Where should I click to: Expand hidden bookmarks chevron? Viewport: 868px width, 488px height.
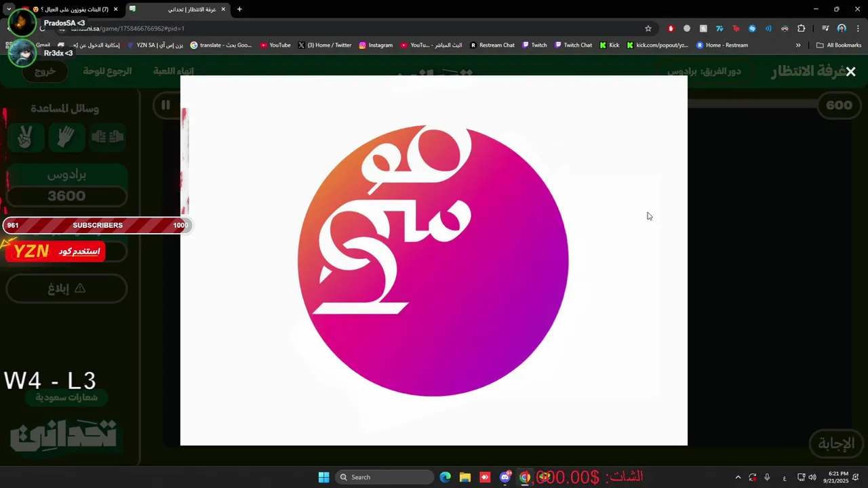point(798,45)
